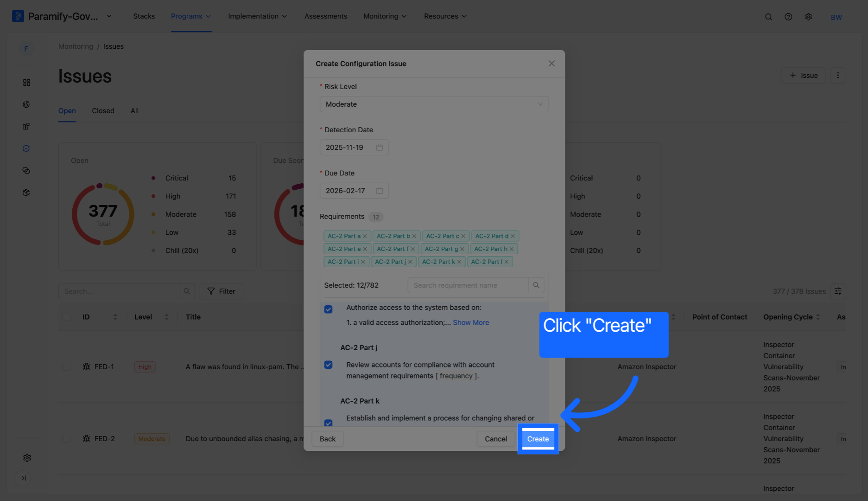Screen dimensions: 868x501
Task: Click the issues search magnifier button
Action: [x=187, y=291]
